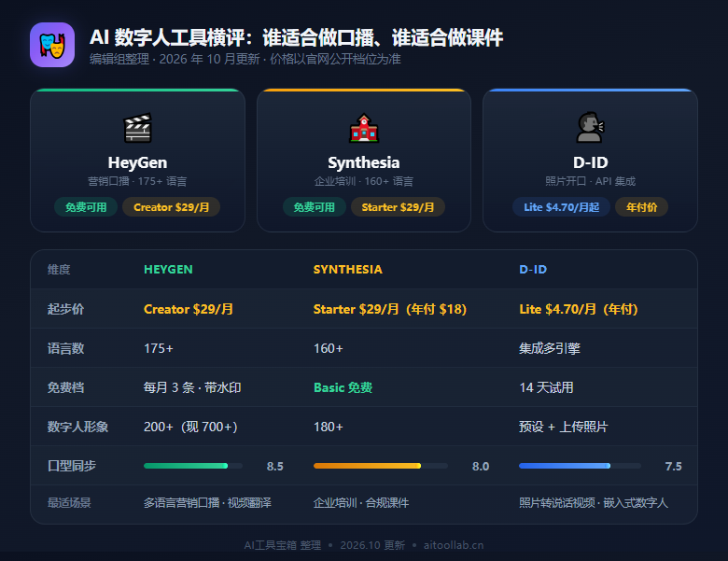Click the Creator $29/月 table cell
The height and width of the screenshot is (561, 728).
click(x=189, y=309)
